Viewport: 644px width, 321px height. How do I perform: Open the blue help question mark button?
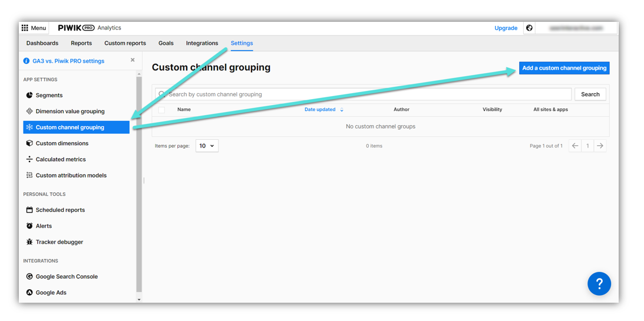coord(599,284)
